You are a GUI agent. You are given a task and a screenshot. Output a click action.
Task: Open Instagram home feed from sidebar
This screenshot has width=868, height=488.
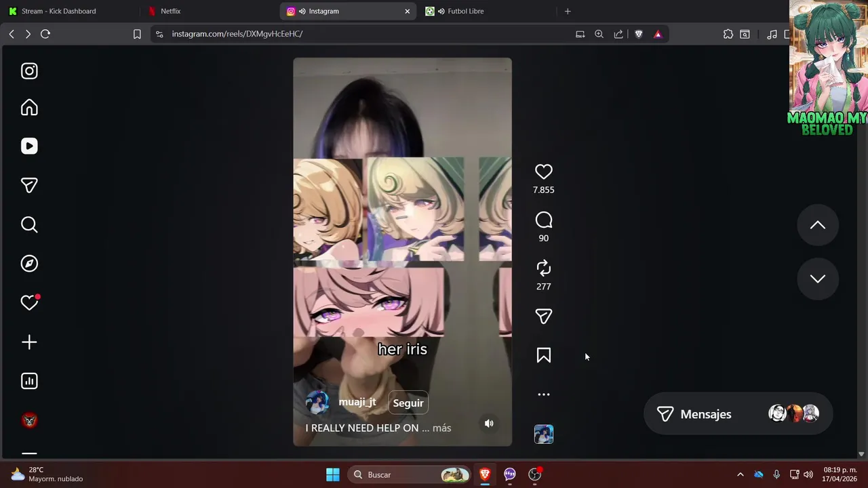(x=29, y=108)
